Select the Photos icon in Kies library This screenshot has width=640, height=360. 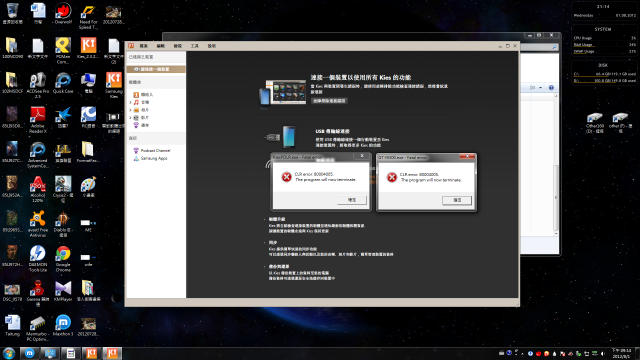click(x=136, y=110)
